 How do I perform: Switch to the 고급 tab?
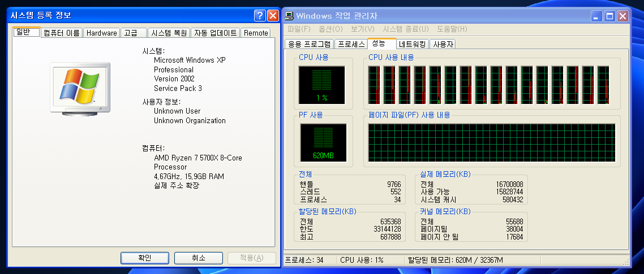coord(134,33)
